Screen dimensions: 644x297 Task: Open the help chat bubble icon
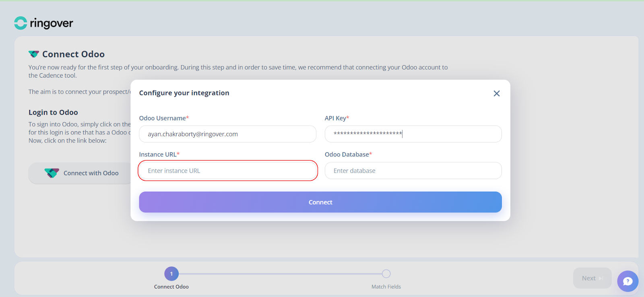click(x=627, y=281)
